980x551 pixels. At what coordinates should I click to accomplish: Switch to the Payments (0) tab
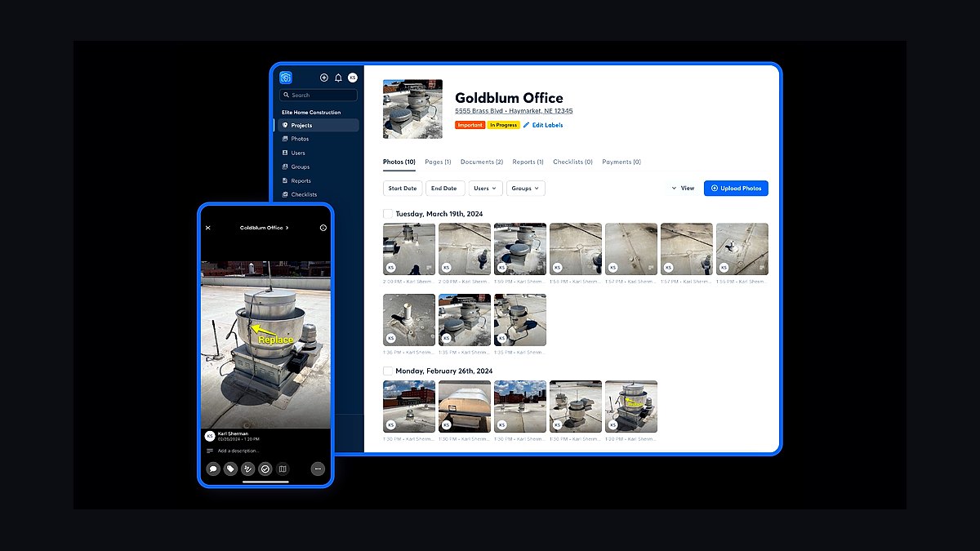tap(621, 162)
